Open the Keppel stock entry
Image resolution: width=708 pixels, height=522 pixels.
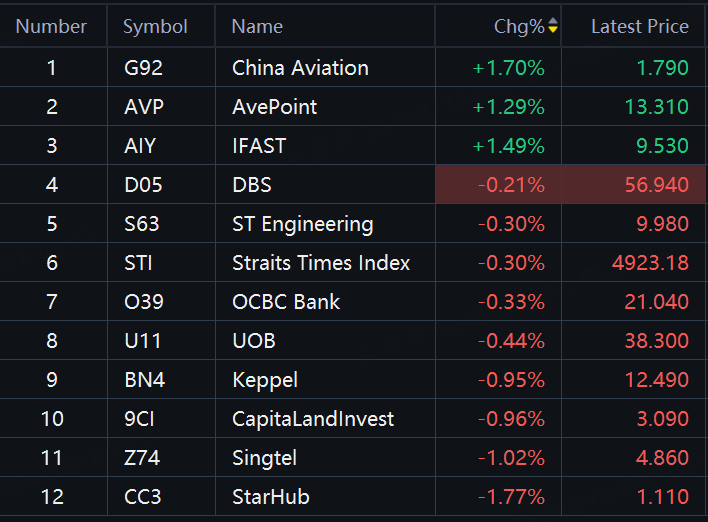(x=265, y=380)
